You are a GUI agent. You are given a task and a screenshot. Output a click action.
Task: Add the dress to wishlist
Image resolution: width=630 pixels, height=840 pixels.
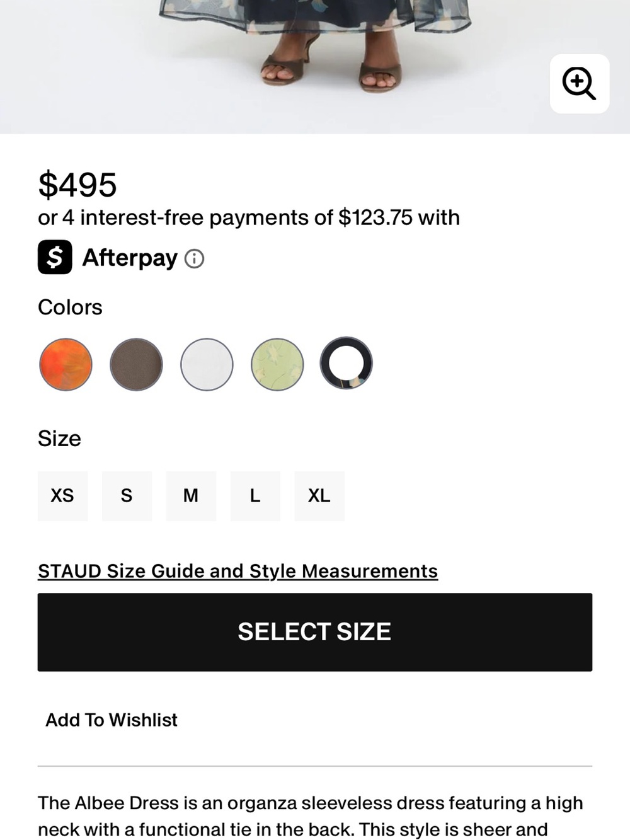click(112, 720)
